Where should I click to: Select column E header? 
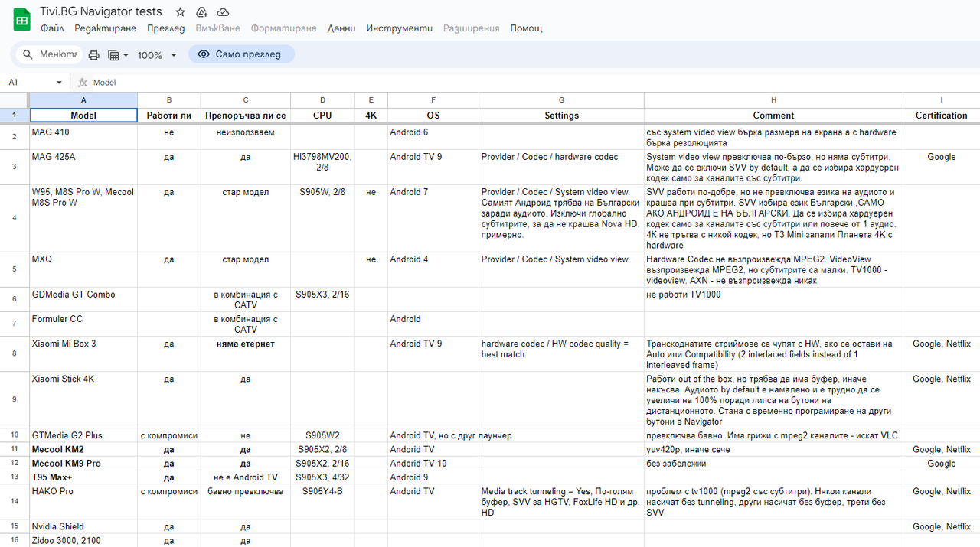pyautogui.click(x=371, y=100)
